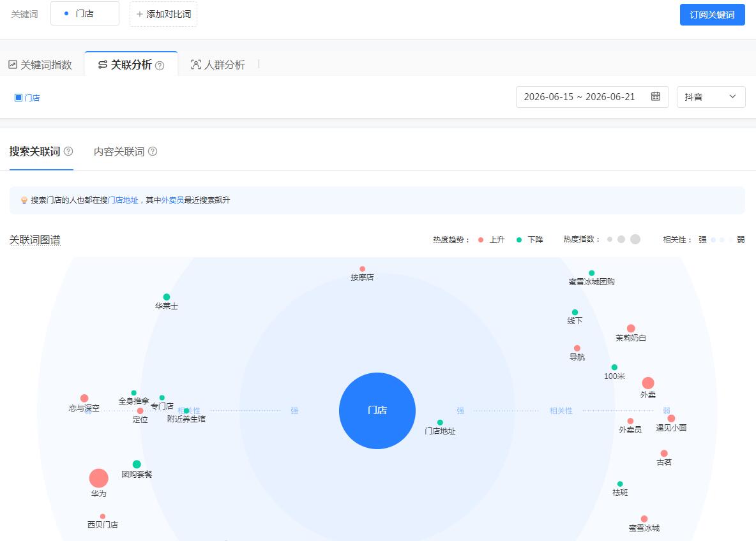Click the 按摩店 node
This screenshot has width=756, height=541.
[362, 269]
